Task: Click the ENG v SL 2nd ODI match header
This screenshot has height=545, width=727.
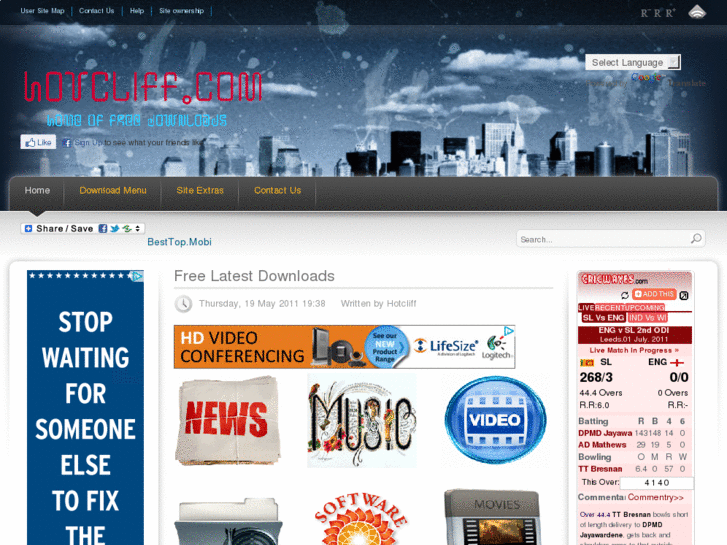Action: [x=634, y=334]
